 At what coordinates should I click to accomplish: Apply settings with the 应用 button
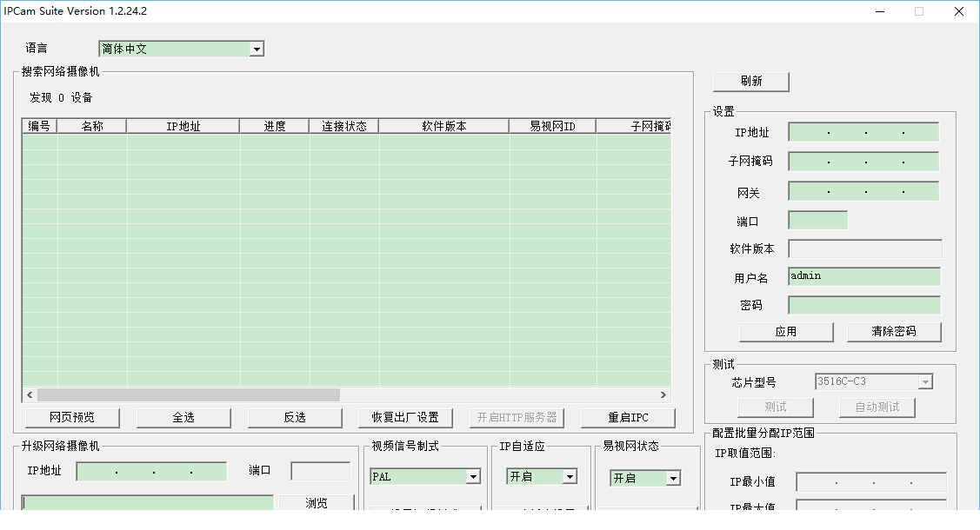785,331
